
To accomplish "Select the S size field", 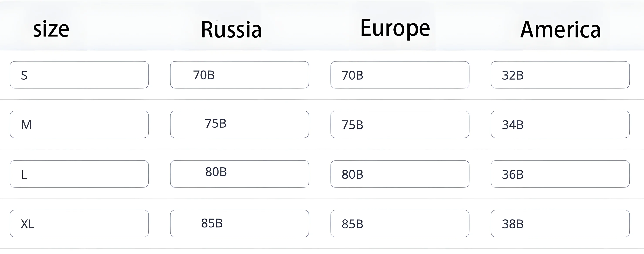I will 79,75.
